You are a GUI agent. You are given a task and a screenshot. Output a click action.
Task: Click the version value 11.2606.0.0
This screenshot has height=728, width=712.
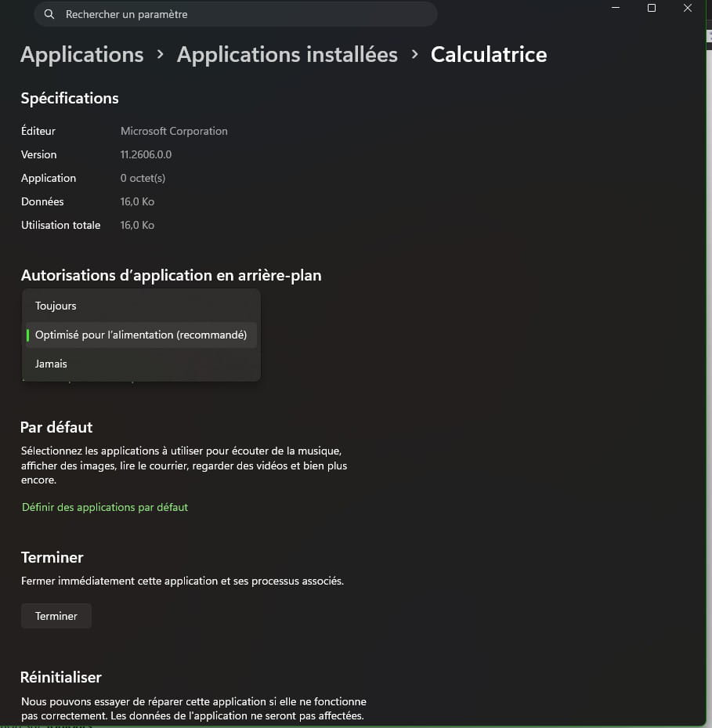(146, 154)
